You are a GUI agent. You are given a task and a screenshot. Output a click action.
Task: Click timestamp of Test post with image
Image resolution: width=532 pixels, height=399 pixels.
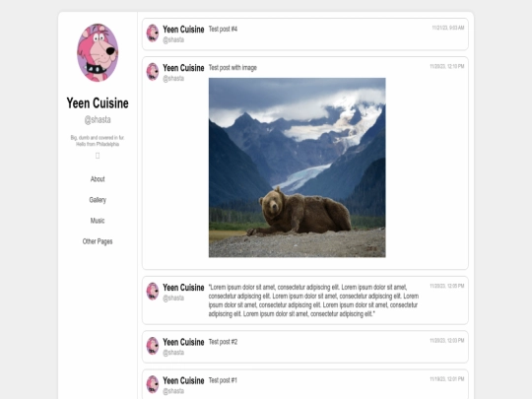point(447,67)
